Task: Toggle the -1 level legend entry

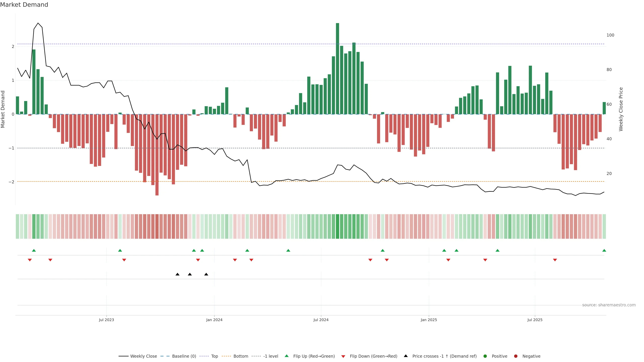Action: (x=271, y=356)
